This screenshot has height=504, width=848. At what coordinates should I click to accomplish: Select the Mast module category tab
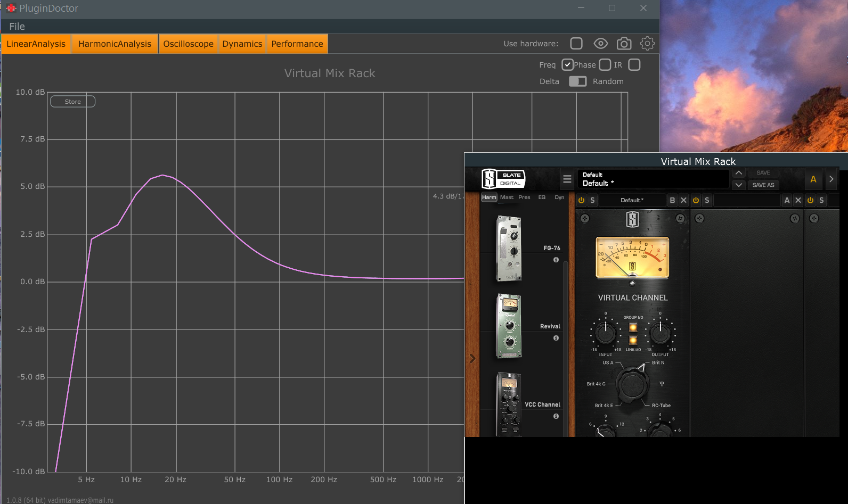click(x=507, y=197)
